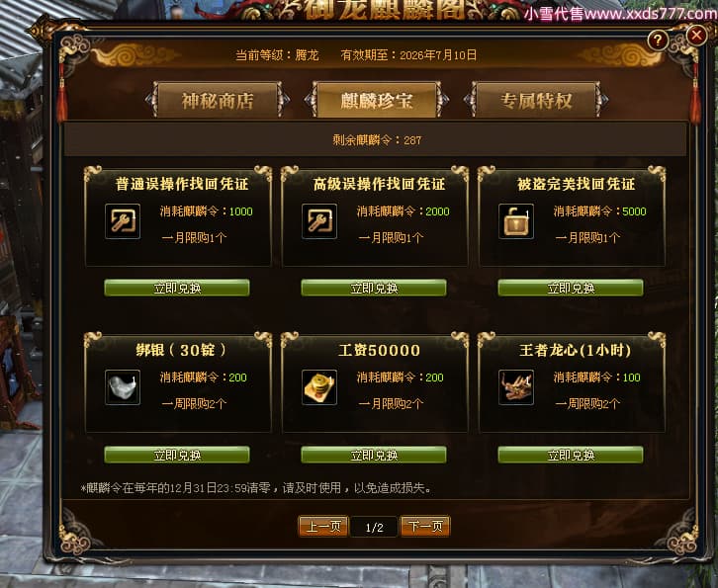
Task: Redeem 工资50000 using 立即兑换
Action: [374, 455]
